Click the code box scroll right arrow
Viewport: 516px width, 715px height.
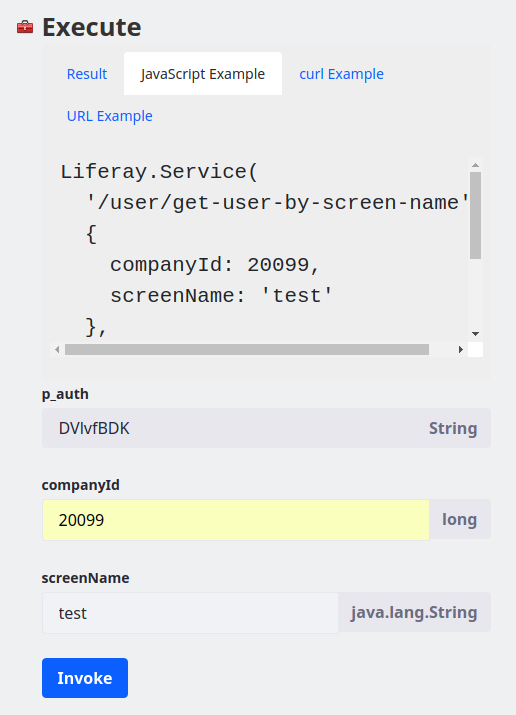click(x=460, y=349)
